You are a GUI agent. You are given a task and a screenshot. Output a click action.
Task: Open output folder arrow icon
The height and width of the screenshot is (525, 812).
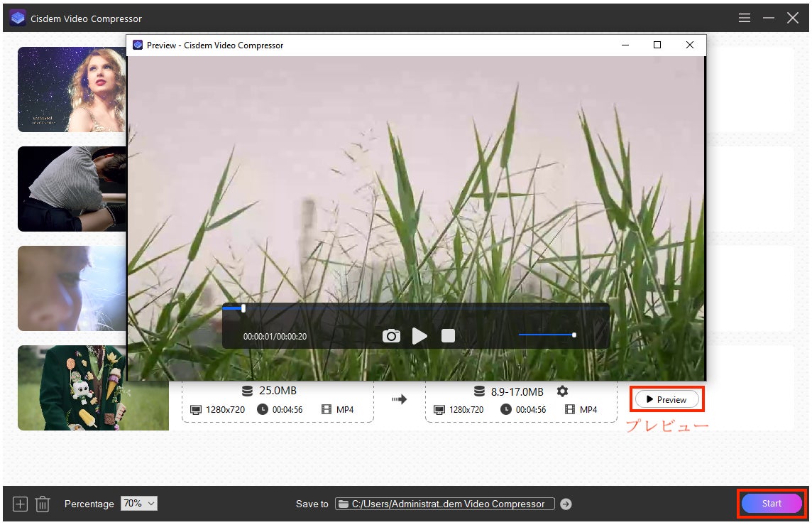click(566, 504)
